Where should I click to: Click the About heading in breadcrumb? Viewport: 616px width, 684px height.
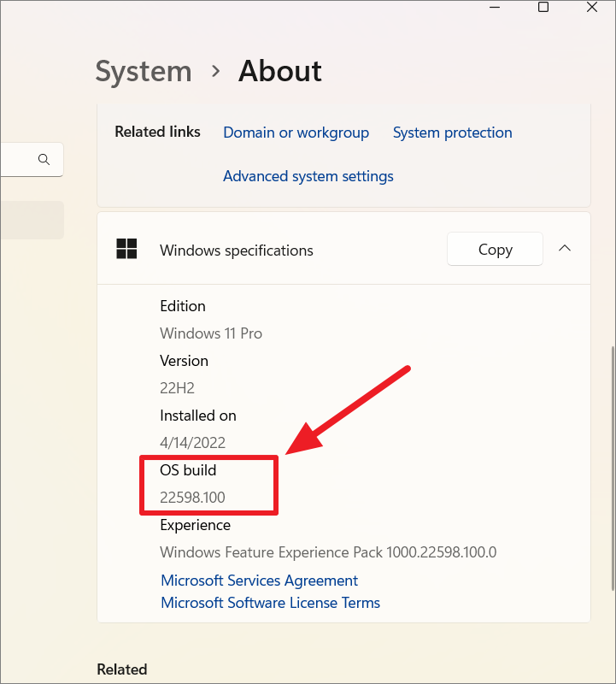pos(279,71)
